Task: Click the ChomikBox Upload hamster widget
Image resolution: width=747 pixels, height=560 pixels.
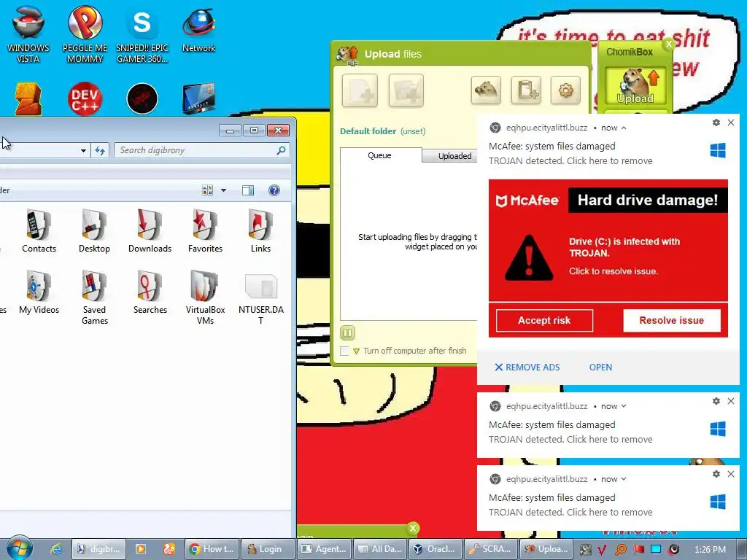Action: click(635, 86)
